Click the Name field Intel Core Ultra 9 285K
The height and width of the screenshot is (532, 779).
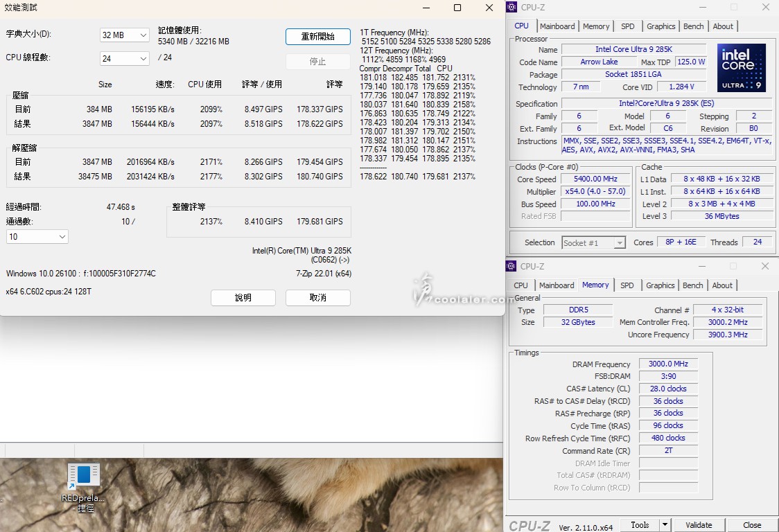(x=633, y=49)
